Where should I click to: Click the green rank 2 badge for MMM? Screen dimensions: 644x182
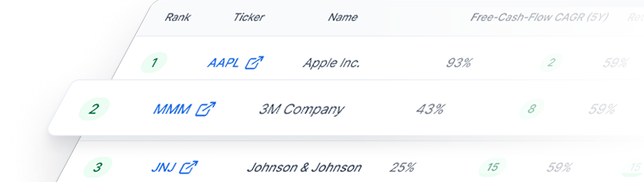click(x=94, y=109)
